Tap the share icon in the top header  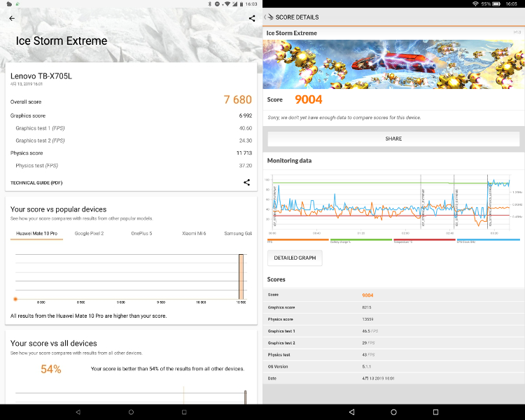252,18
